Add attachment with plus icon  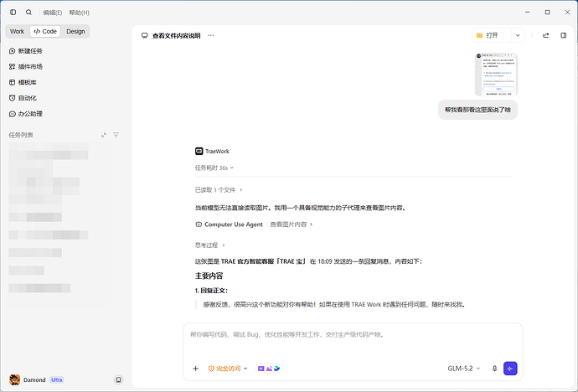point(196,369)
